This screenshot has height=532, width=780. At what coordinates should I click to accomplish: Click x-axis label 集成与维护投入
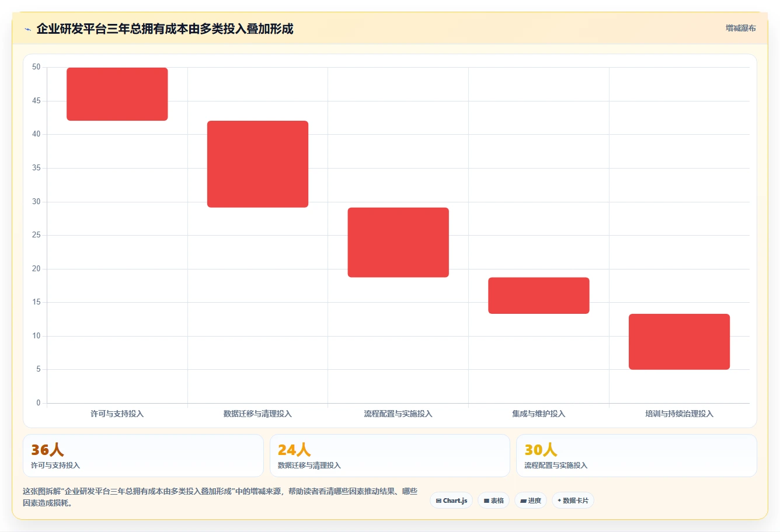pos(539,414)
